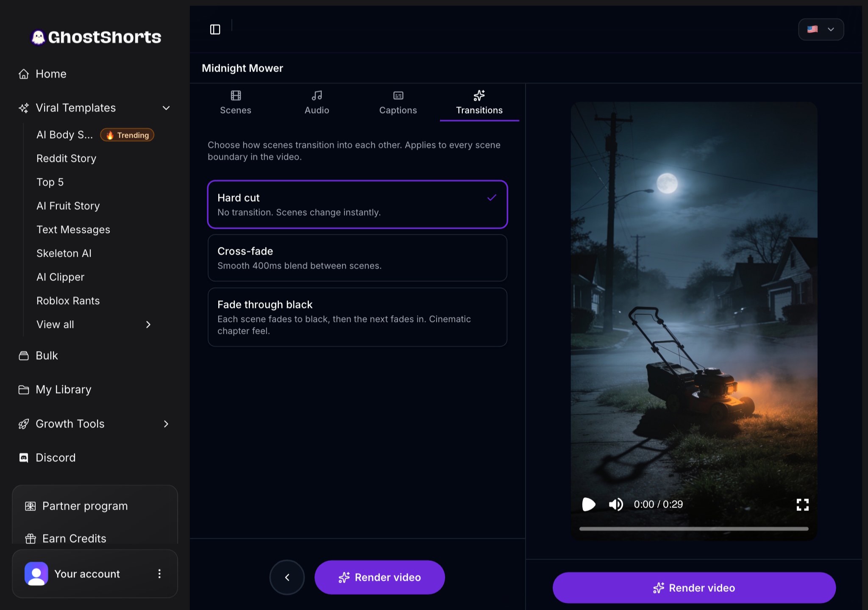
Task: Open the Roblox Rants template
Action: [x=68, y=301]
